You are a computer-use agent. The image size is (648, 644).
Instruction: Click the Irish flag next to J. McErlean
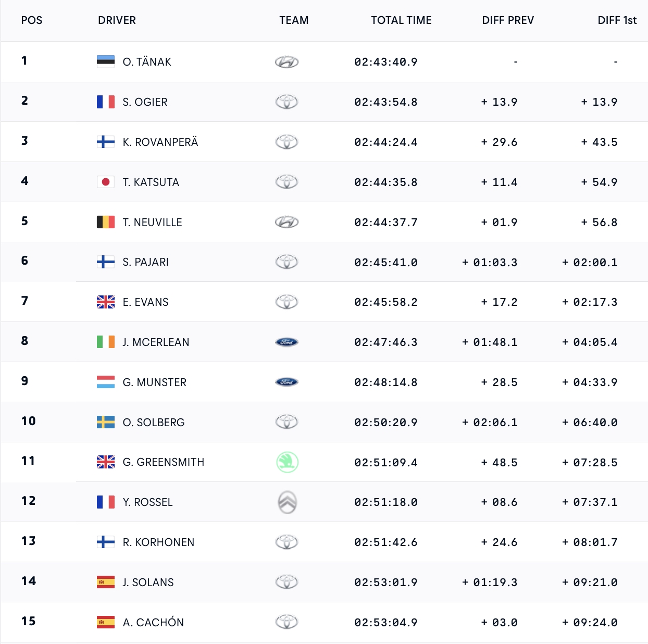pyautogui.click(x=106, y=342)
